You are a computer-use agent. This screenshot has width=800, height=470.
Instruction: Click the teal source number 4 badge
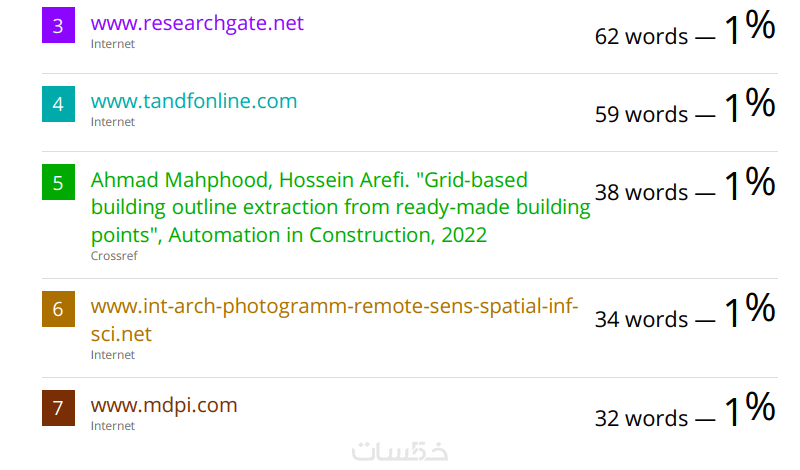click(x=58, y=104)
